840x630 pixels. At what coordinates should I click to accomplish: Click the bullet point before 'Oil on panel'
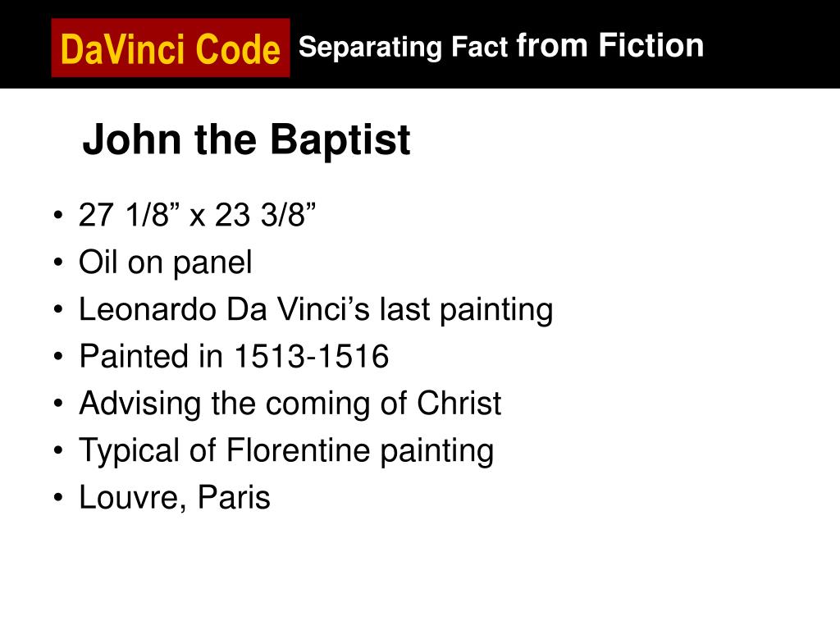pos(58,263)
